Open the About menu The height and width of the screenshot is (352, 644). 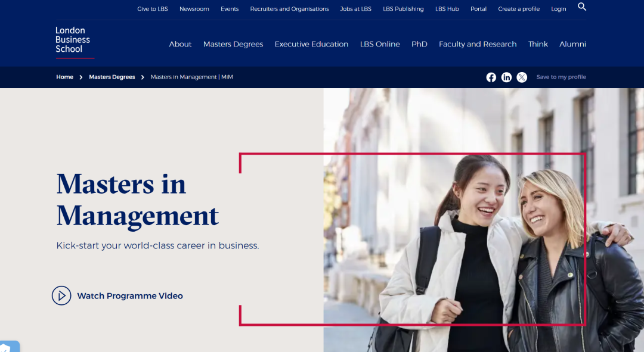(180, 44)
